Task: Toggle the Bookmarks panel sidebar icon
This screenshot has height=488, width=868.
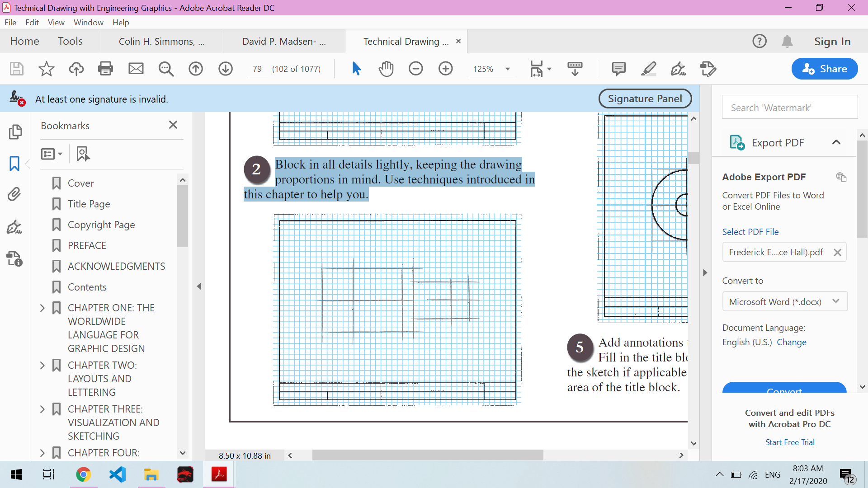Action: point(14,163)
